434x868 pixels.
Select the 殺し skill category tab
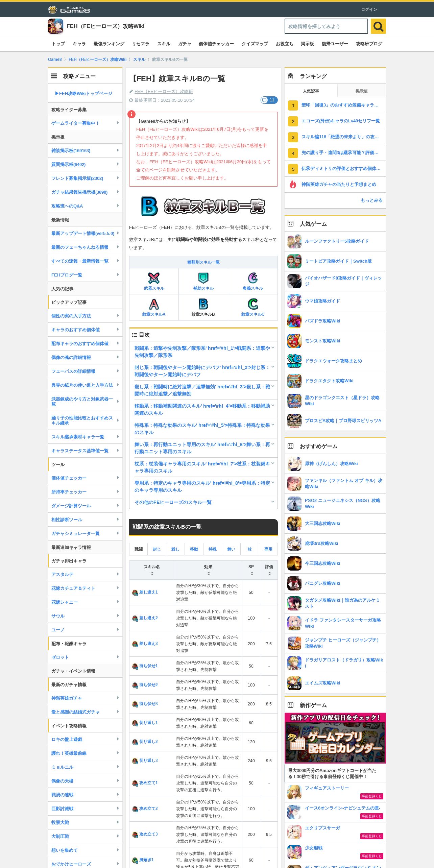coord(175,549)
